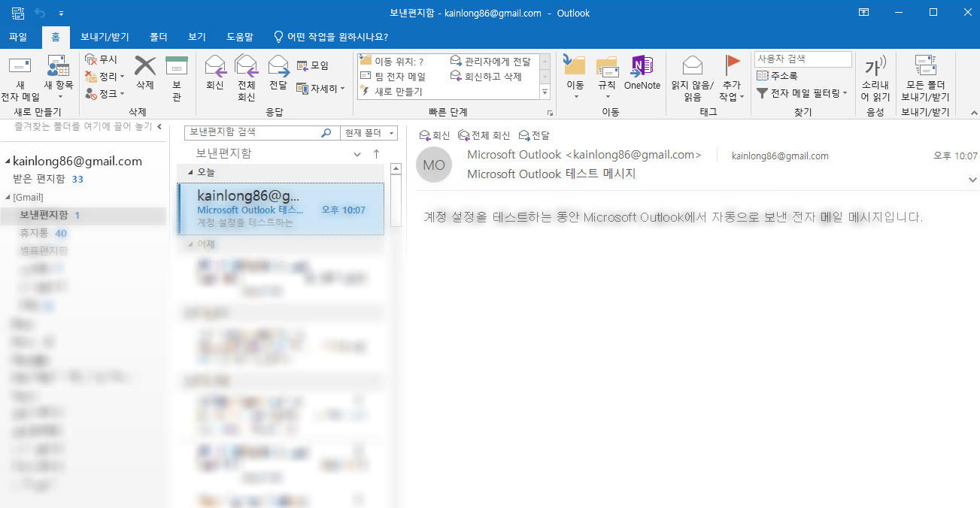Switch to the 보기 tab
This screenshot has width=980, height=508.
point(197,36)
